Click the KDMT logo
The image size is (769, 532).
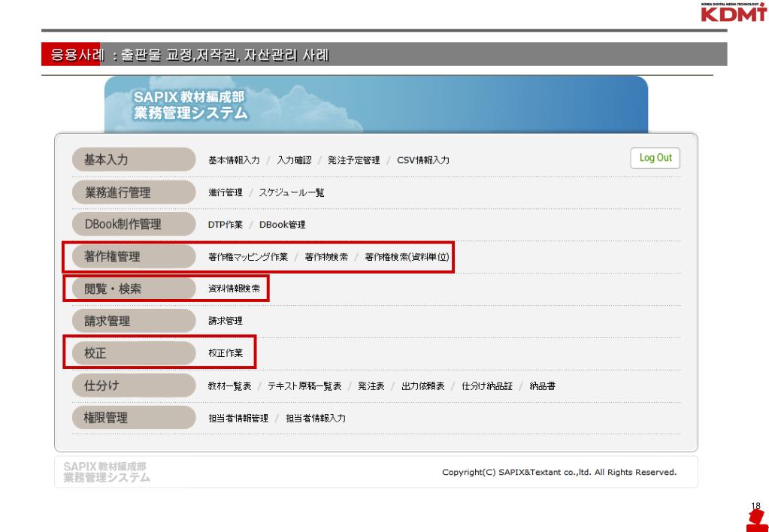pos(734,12)
